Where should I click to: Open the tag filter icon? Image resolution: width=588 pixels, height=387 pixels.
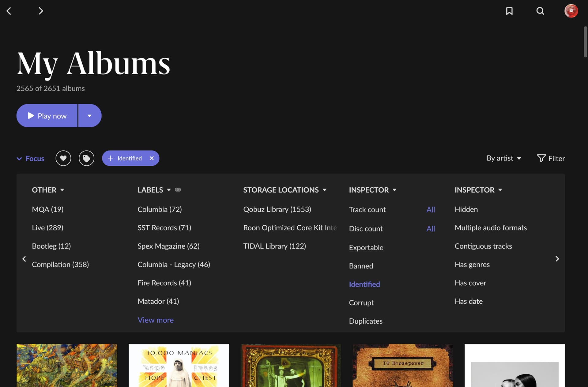point(87,158)
